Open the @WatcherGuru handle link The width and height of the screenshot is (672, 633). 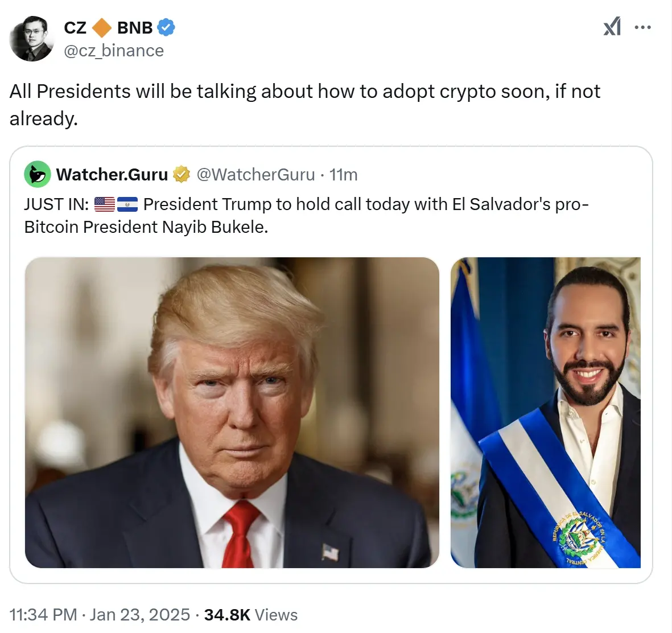pos(256,175)
